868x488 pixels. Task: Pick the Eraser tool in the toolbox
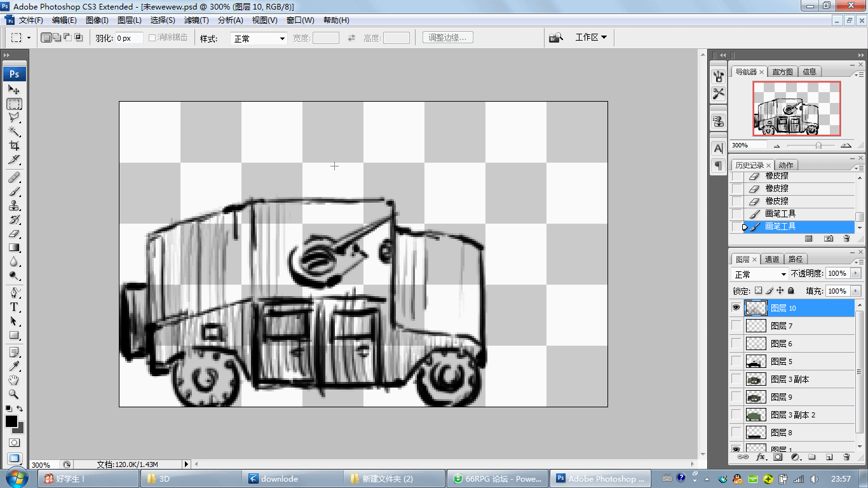click(x=14, y=234)
